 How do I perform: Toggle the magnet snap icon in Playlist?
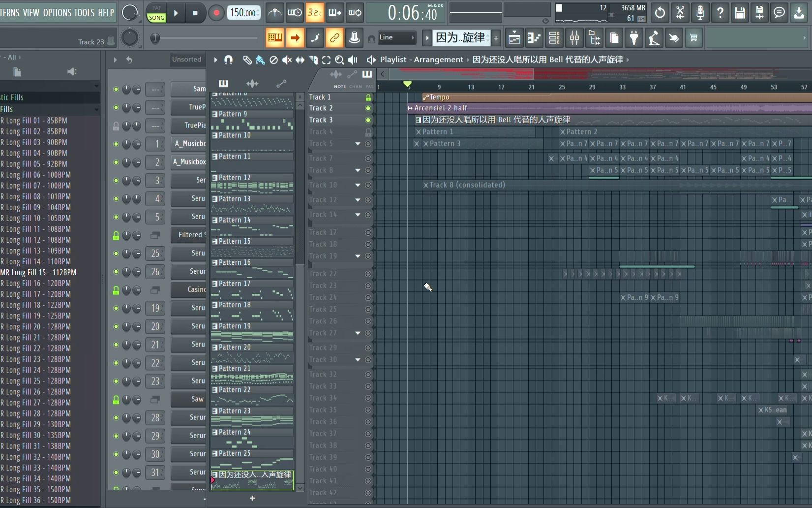tap(228, 60)
